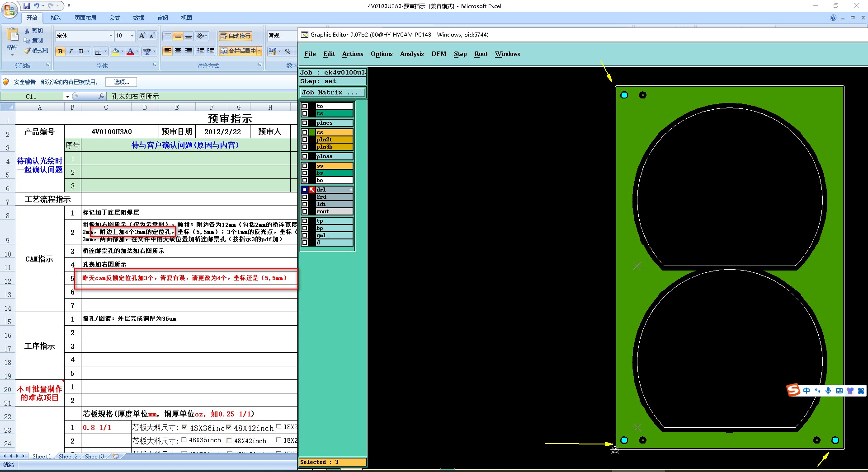Left-align the cell text
868x472 pixels.
[x=168, y=51]
